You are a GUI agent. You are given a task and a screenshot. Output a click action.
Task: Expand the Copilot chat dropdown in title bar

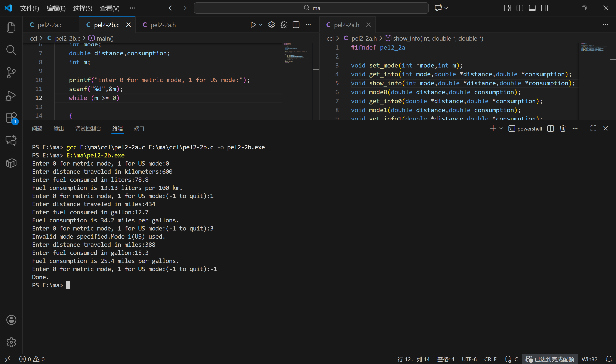446,8
